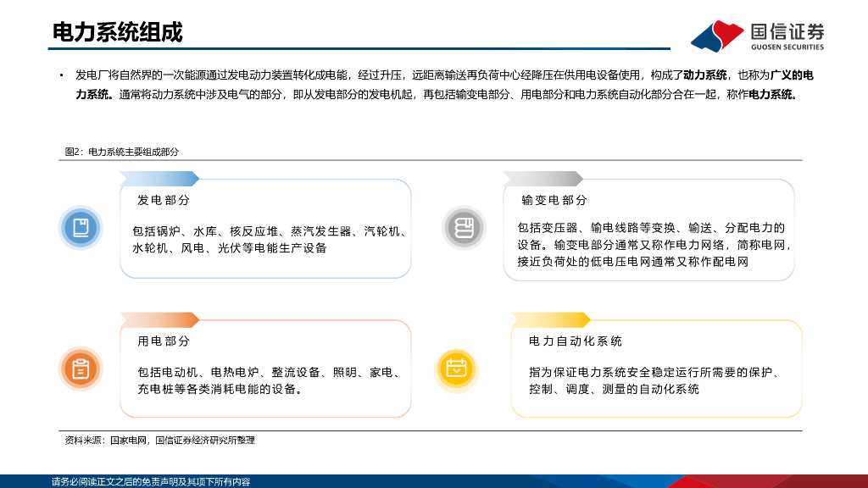Image resolution: width=868 pixels, height=488 pixels.
Task: Click the blue book icon beside 发电部分
Action: point(81,227)
